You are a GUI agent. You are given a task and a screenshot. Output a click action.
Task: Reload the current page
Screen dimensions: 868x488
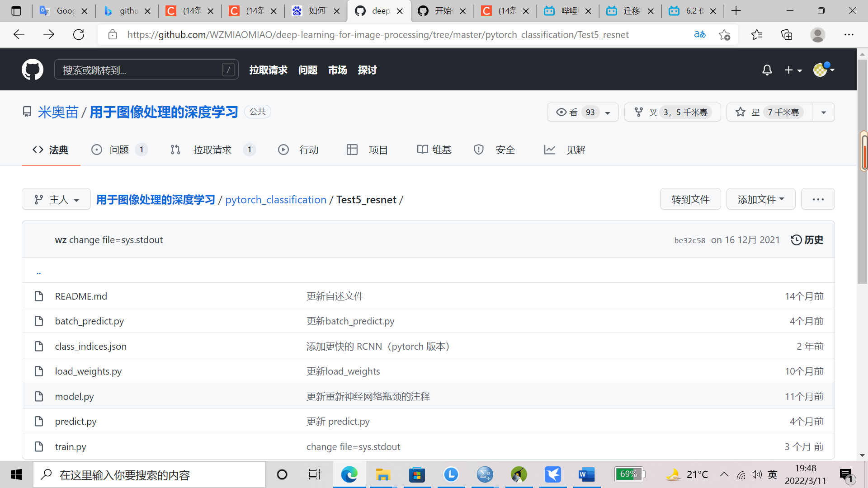coord(78,34)
